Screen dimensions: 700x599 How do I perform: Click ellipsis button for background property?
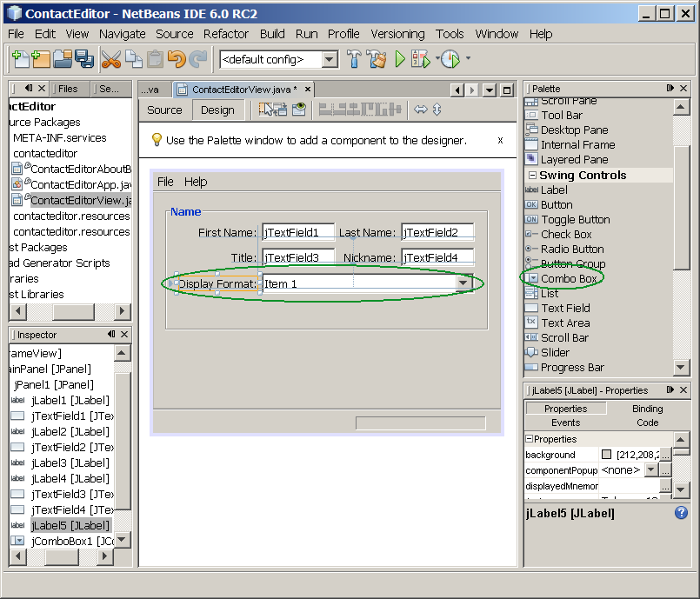[x=665, y=455]
